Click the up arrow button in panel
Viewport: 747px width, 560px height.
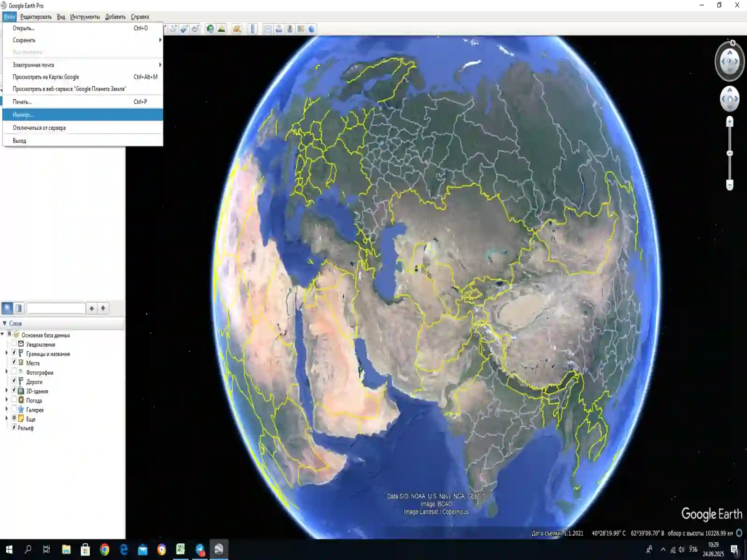(x=92, y=308)
